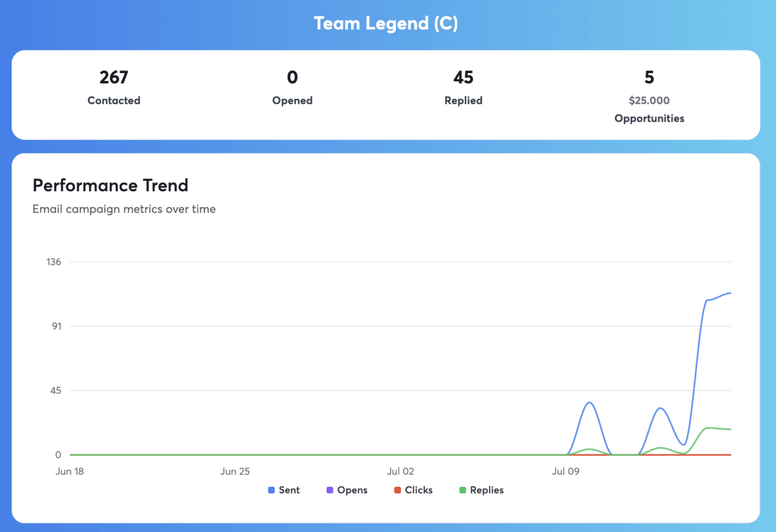The image size is (776, 532).
Task: Click the Jun 18 x-axis date
Action: click(x=70, y=471)
